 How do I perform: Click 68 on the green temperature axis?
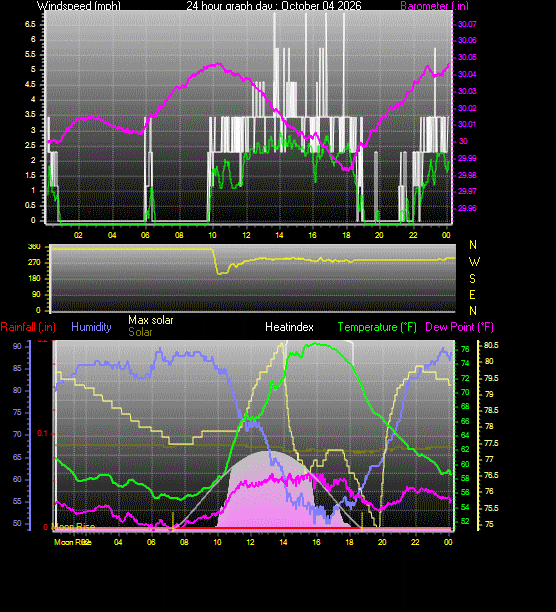point(465,406)
